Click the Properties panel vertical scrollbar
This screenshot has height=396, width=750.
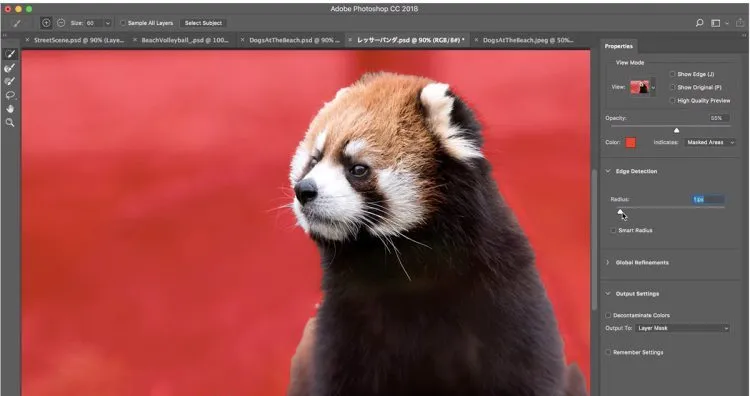coord(595,239)
